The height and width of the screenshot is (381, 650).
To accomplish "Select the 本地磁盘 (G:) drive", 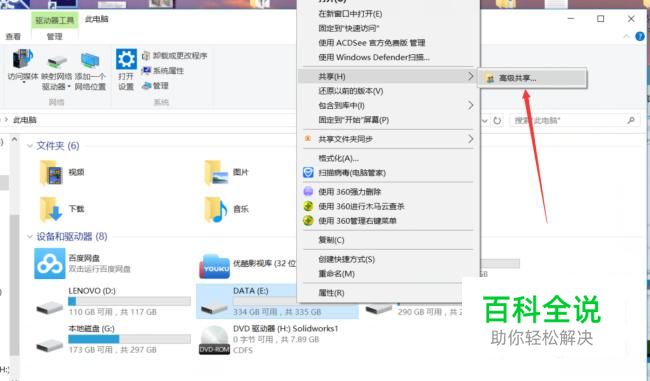I will (113, 339).
